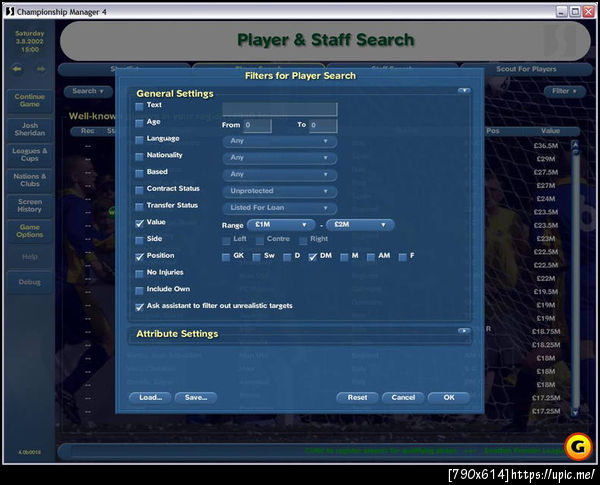Open Transfer Status Listed For Loan dropdown
600x485 pixels.
[x=280, y=208]
